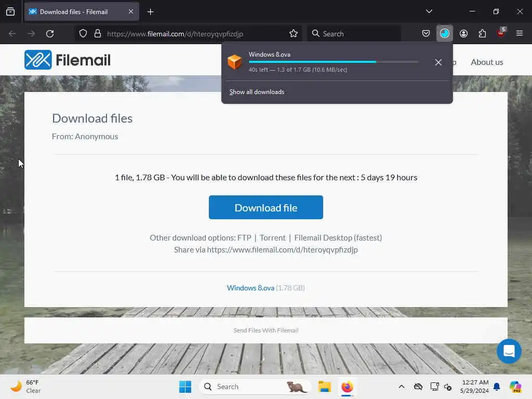Open clock and calendar at 12:27 AM
The height and width of the screenshot is (399, 532).
coord(474,387)
